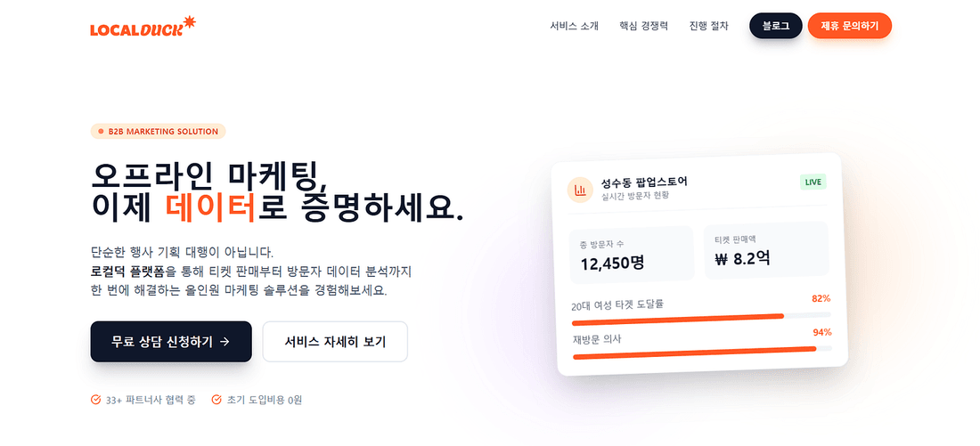Click 서비스 자세히 보기 button
The width and height of the screenshot is (980, 446).
click(x=335, y=342)
